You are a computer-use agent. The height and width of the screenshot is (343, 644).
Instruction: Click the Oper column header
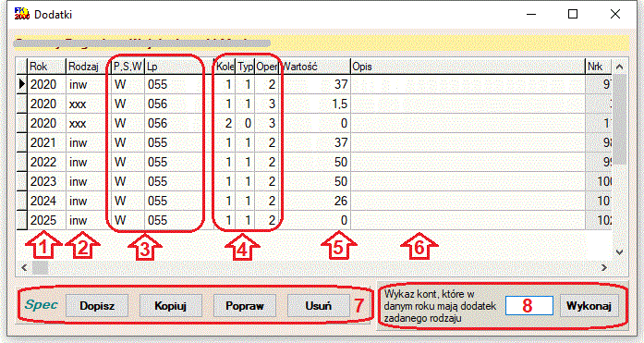[267, 67]
